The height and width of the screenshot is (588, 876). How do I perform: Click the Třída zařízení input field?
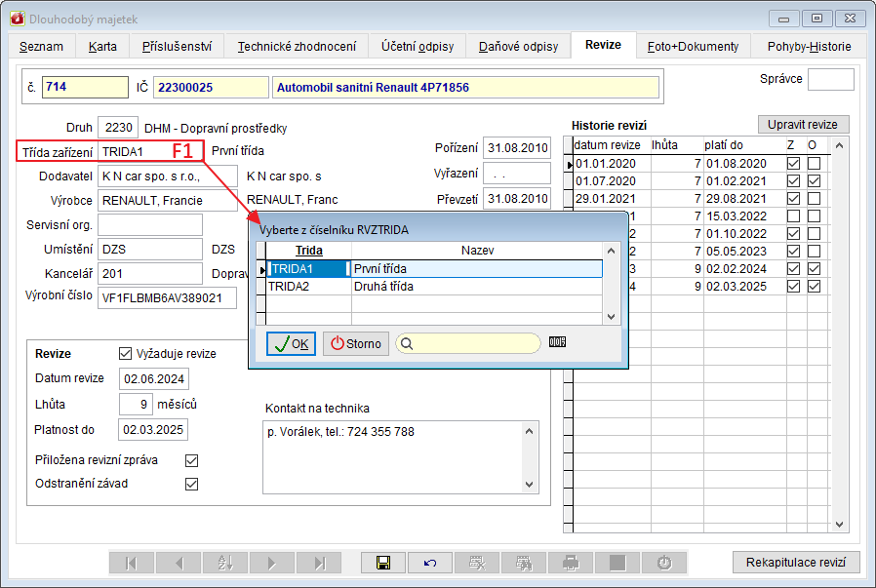151,152
